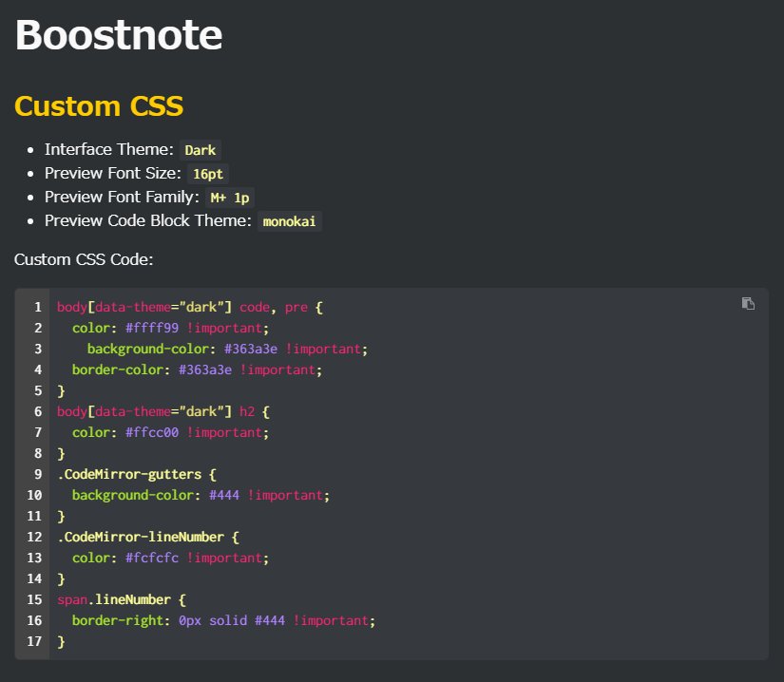Click code line 'color: #ffcc00 !important;'
784x682 pixels.
(170, 432)
